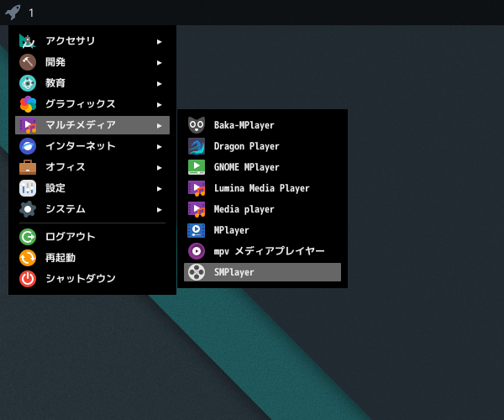
Task: Click the オフィス briefcase icon
Action: point(28,167)
